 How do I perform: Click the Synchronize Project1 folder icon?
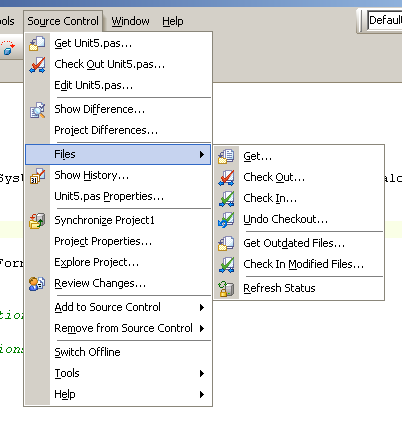[37, 221]
